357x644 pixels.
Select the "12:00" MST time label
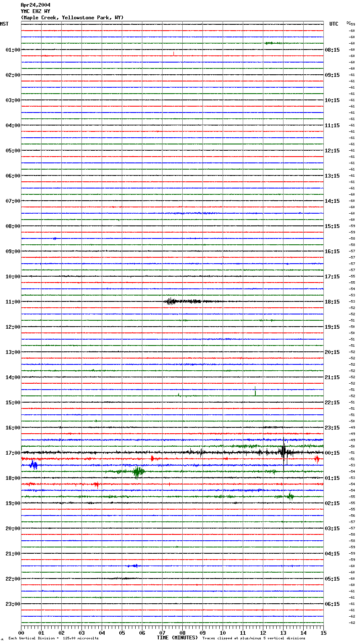coord(13,327)
